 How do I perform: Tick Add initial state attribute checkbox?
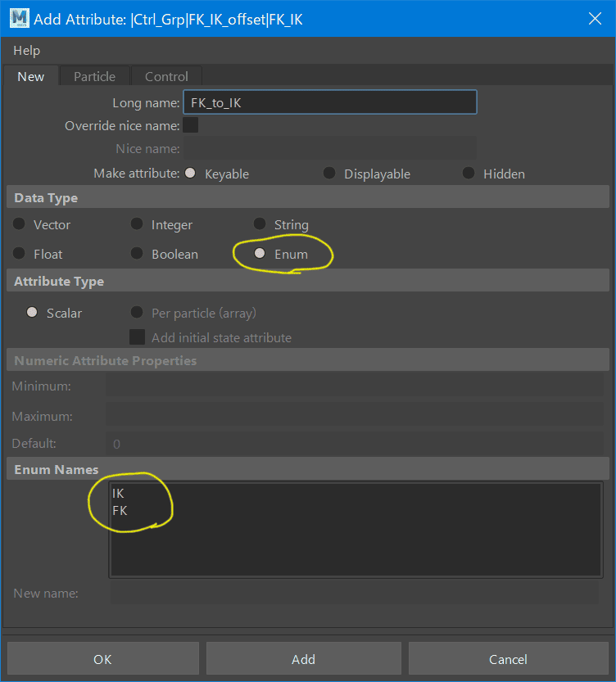pos(137,337)
